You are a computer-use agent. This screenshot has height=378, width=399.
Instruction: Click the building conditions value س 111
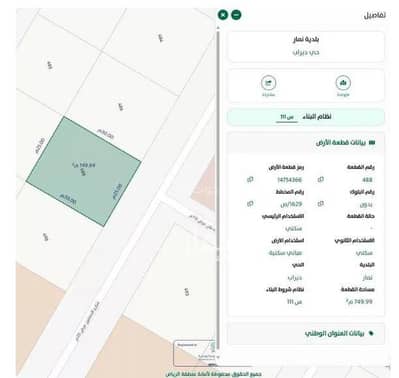(x=294, y=302)
